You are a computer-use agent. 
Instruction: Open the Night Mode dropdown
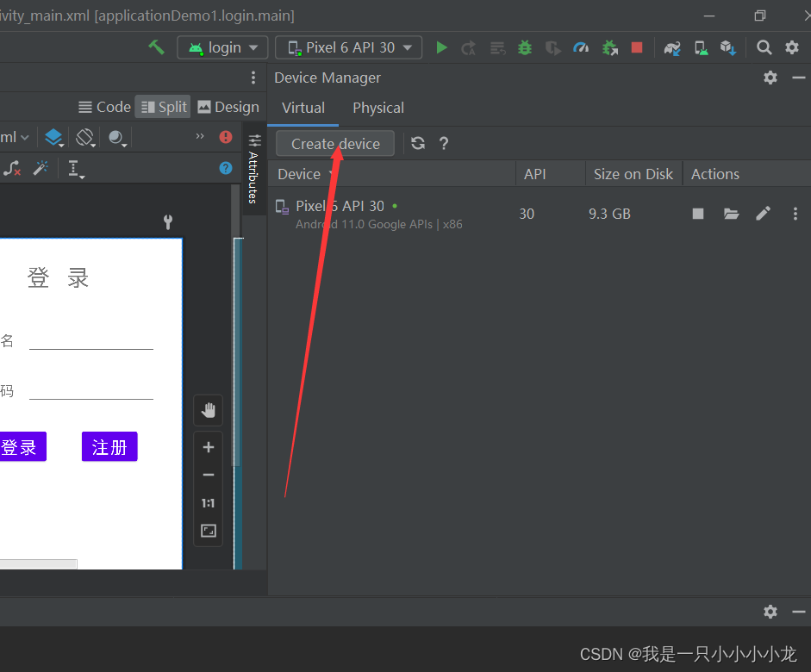[x=117, y=138]
